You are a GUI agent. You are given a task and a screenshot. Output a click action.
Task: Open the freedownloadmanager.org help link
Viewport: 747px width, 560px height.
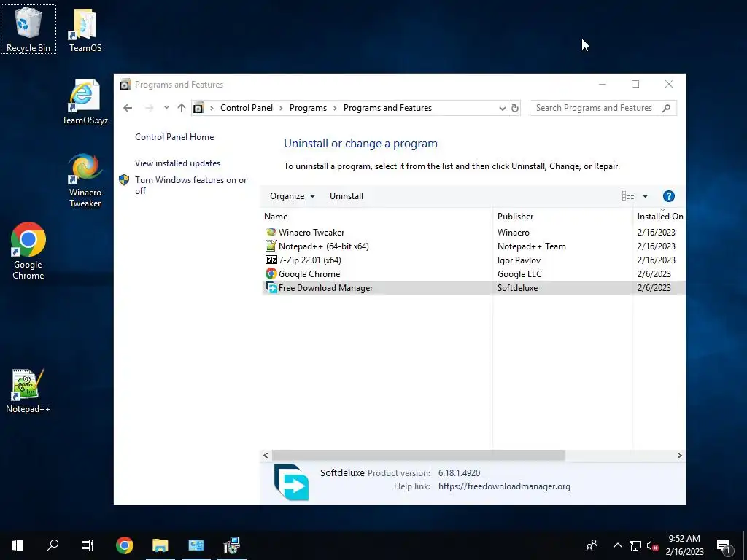pos(504,486)
